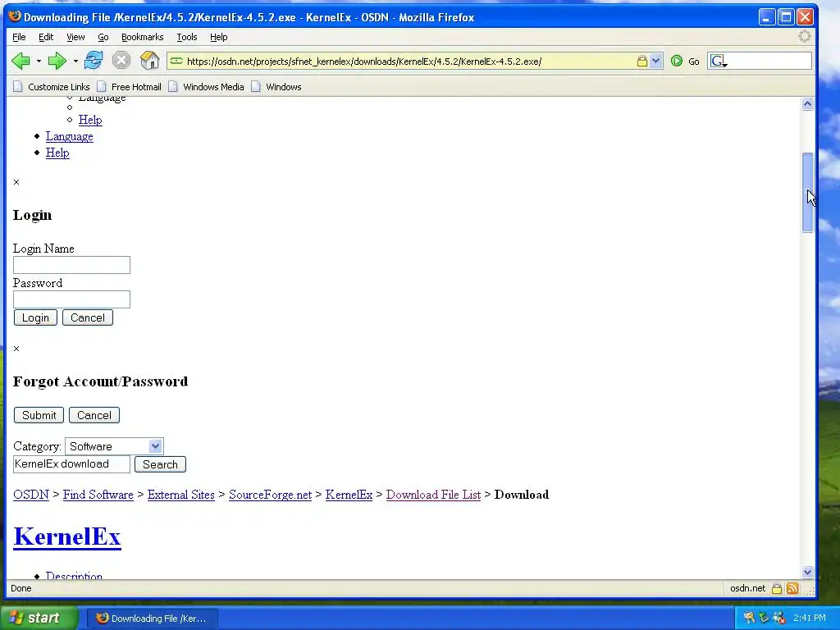Open the Free Hotmail bookmark
The image size is (840, 630).
point(129,87)
